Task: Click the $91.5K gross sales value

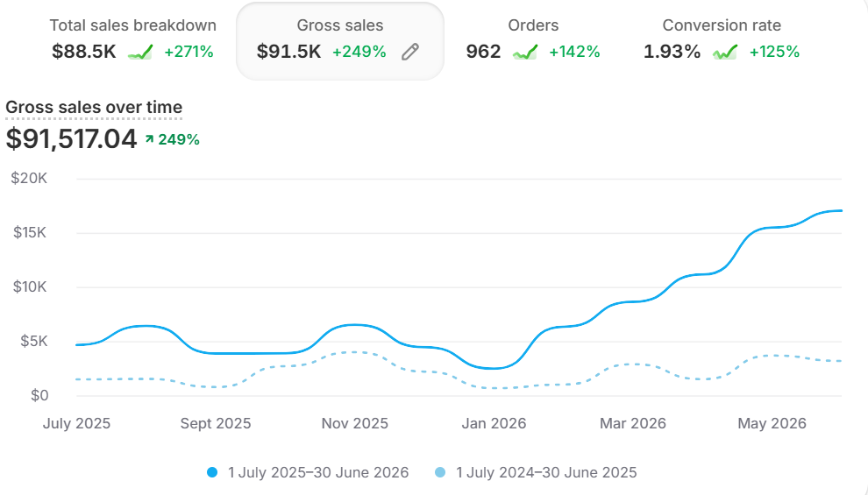Action: click(x=289, y=52)
